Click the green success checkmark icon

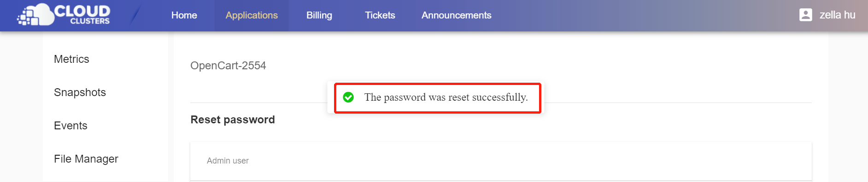348,97
